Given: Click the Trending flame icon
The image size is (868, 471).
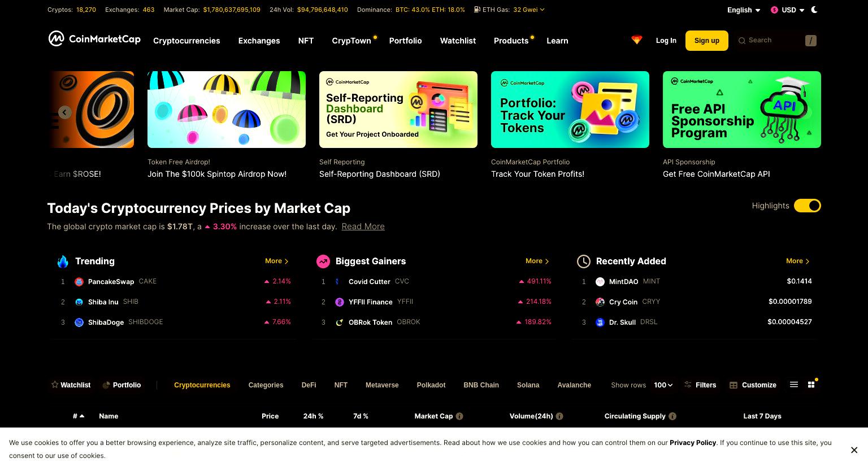Looking at the screenshot, I should [x=63, y=261].
